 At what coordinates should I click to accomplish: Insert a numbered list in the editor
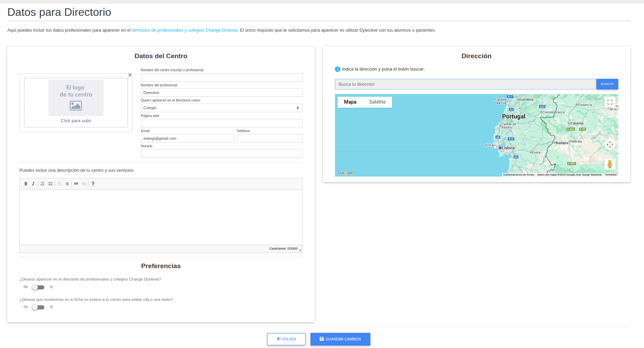43,184
